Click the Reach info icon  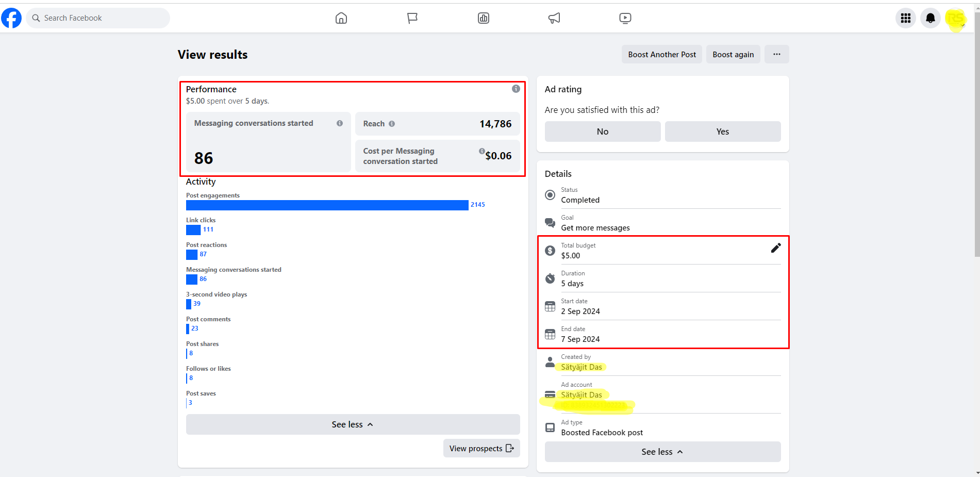[392, 124]
